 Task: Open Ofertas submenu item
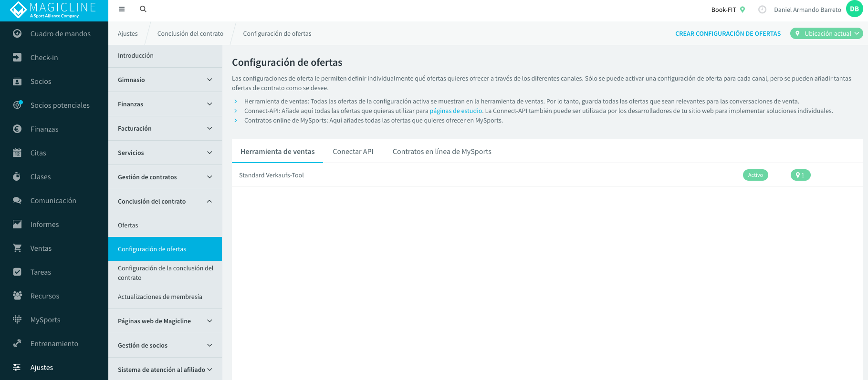[165, 225]
